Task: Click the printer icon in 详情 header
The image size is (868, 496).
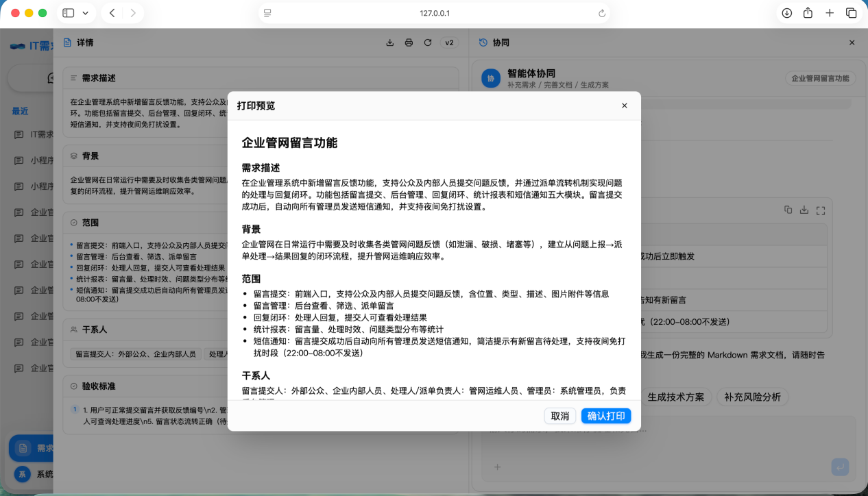Action: tap(409, 42)
